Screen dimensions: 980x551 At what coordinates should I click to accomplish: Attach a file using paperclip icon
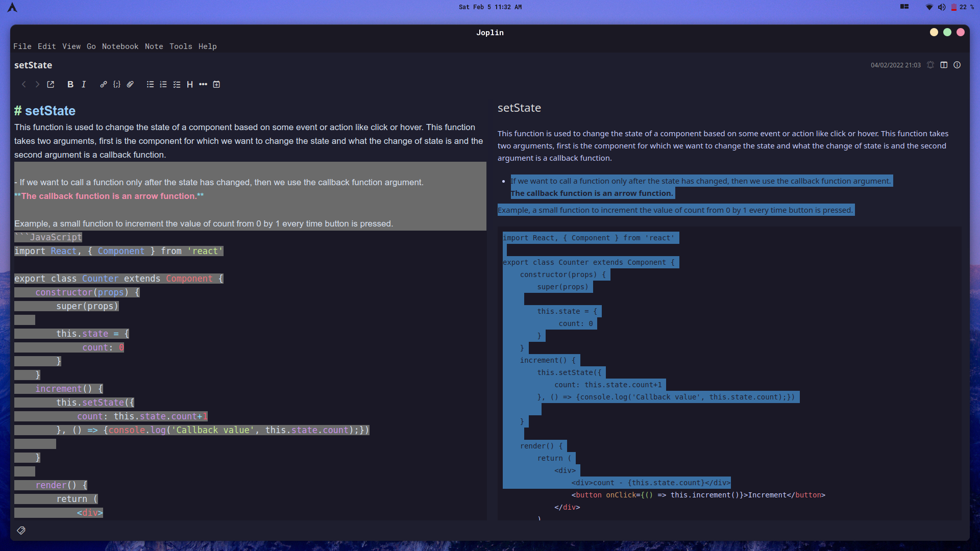pos(130,85)
